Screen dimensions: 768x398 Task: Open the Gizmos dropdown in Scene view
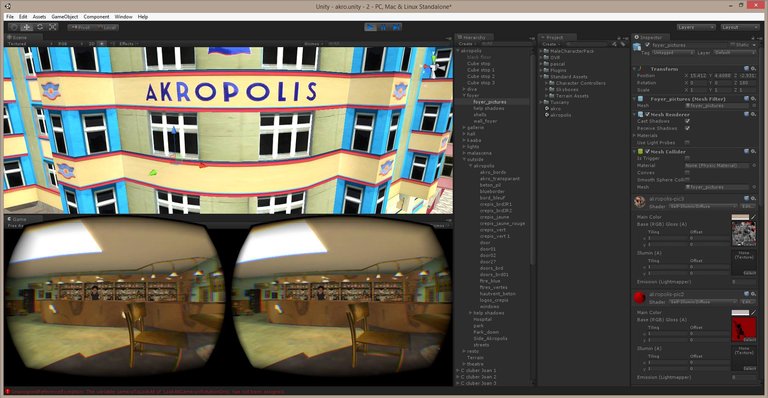point(313,44)
